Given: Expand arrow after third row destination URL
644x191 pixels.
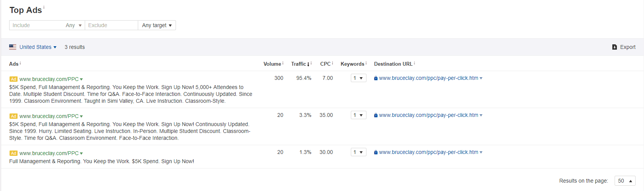Looking at the screenshot, I should click(481, 152).
